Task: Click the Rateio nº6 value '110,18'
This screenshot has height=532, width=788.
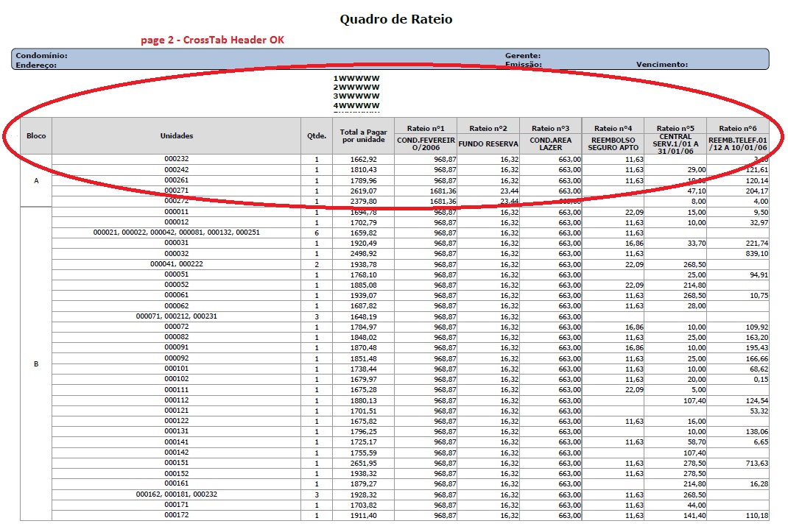Action: pyautogui.click(x=738, y=515)
